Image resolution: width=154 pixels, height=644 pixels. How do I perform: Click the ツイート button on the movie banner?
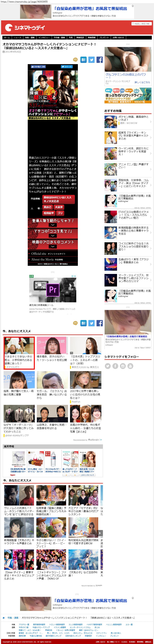coord(67,67)
